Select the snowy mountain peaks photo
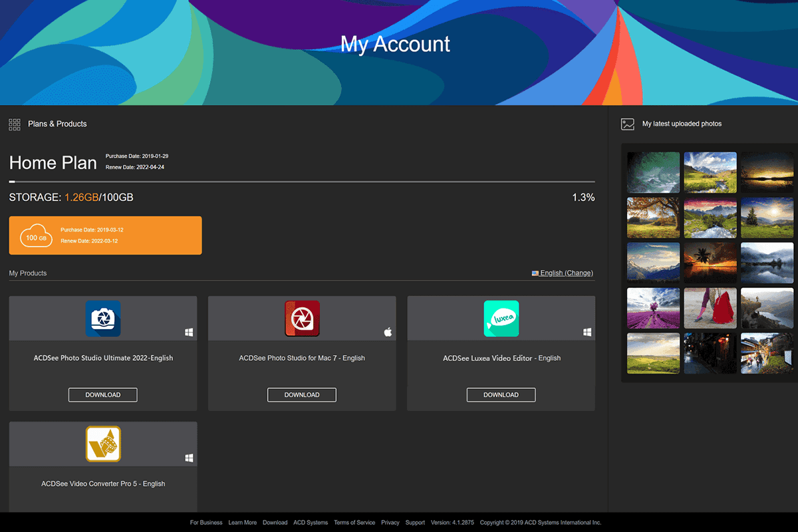 654,263
